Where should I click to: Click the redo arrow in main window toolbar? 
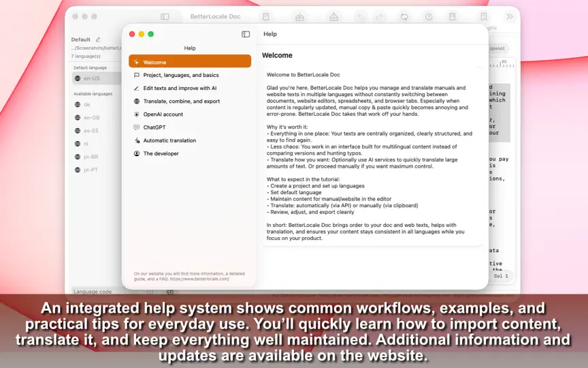[x=379, y=17]
